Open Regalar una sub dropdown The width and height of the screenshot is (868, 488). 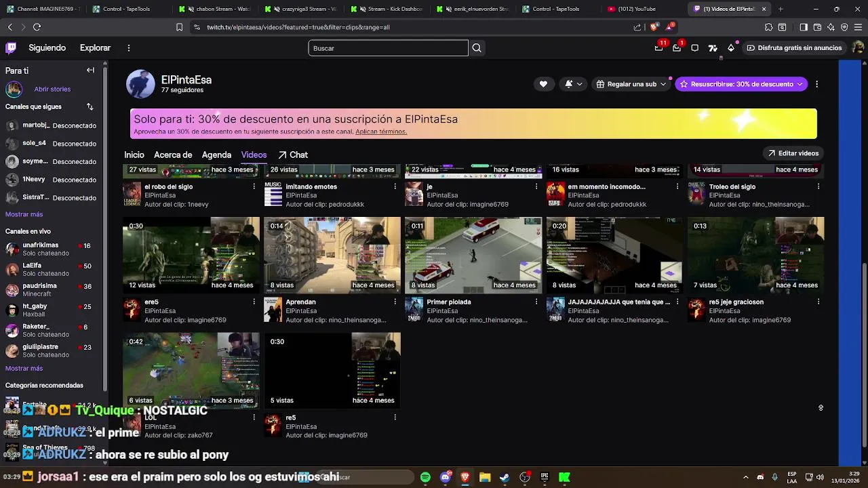point(631,84)
